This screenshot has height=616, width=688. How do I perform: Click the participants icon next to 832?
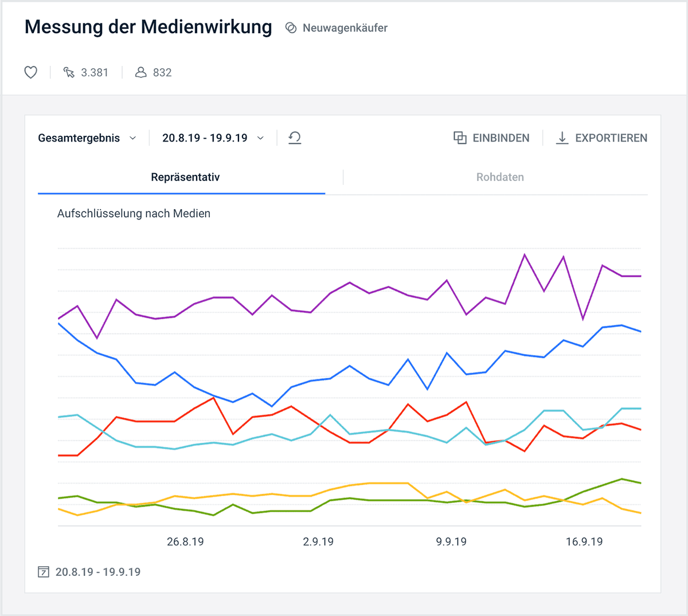click(x=140, y=72)
